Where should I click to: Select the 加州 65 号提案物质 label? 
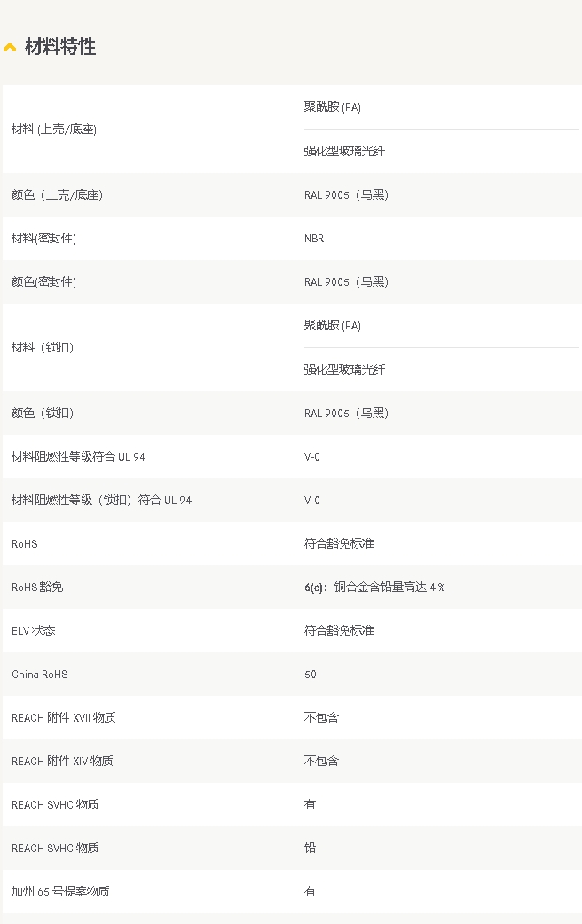click(x=60, y=892)
